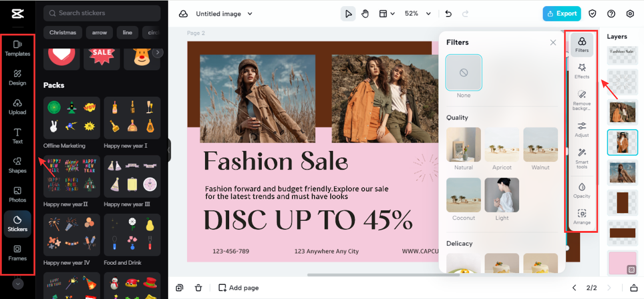Open the Happy new year IV pack

click(72, 235)
